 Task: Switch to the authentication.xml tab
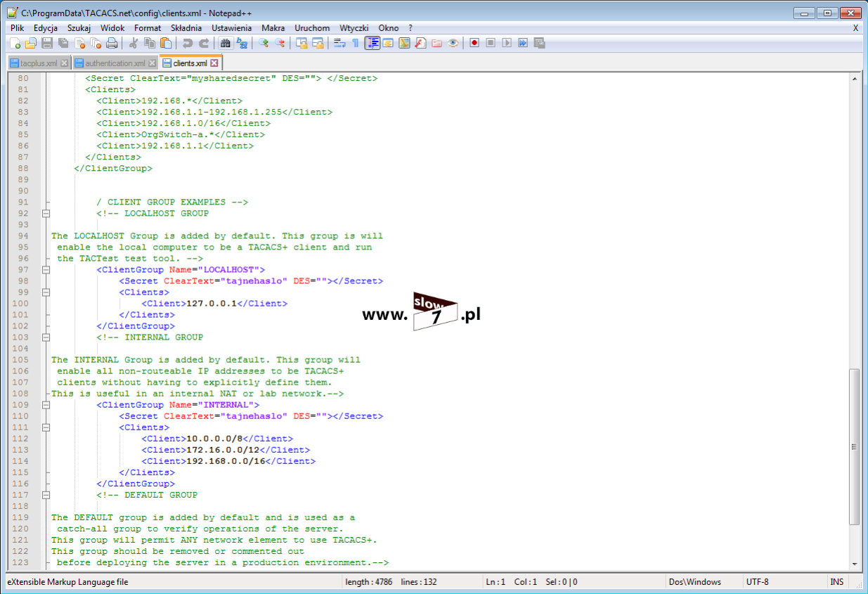115,63
